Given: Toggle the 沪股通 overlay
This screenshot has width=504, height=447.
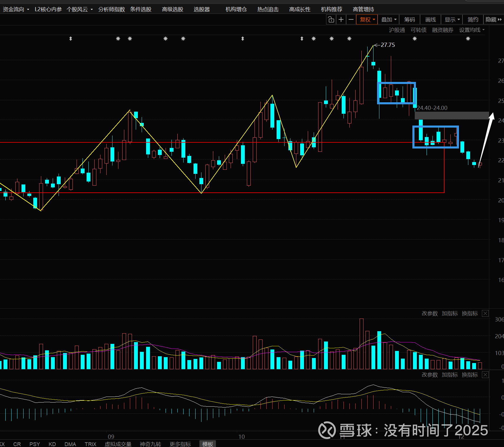Looking at the screenshot, I should pos(397,30).
